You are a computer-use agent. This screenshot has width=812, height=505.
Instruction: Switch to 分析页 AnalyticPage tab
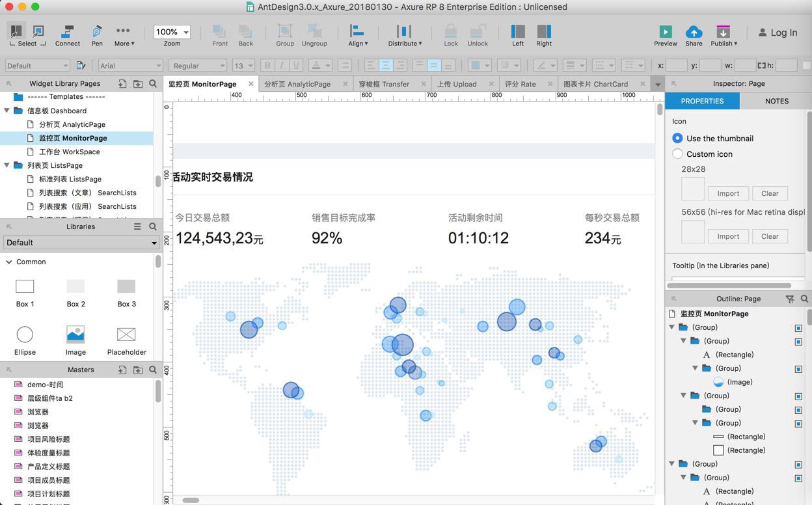tap(297, 84)
